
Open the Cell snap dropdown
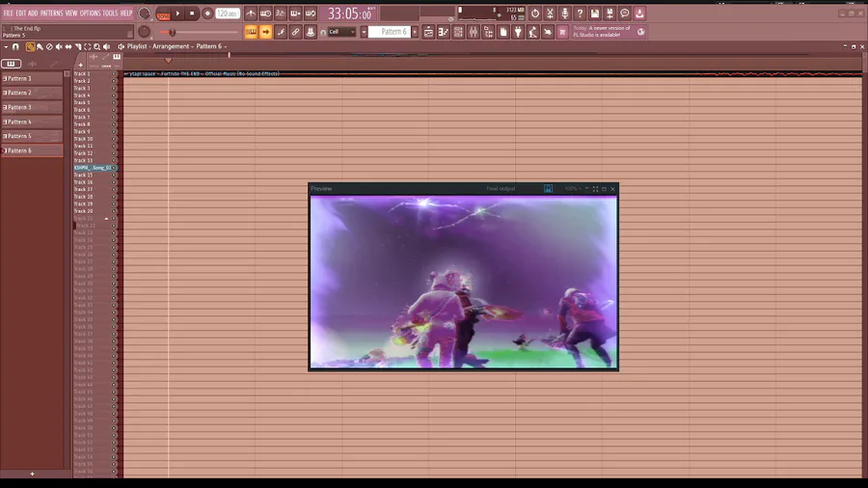point(341,32)
